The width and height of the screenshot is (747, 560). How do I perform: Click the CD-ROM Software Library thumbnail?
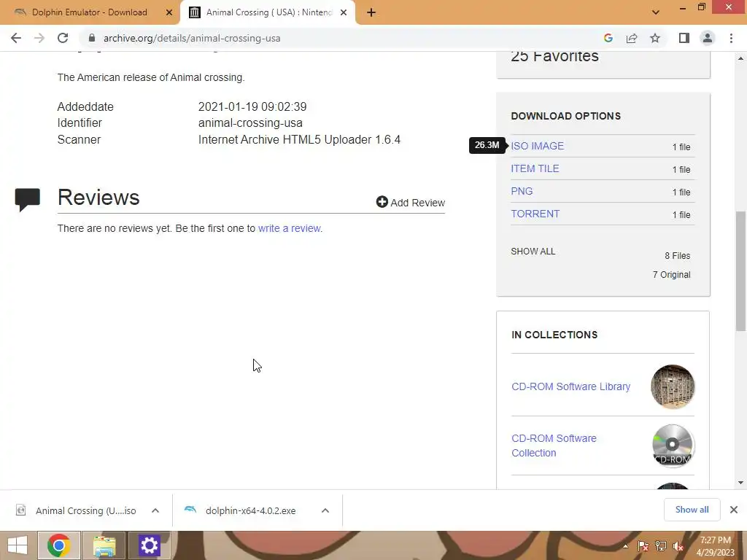click(672, 386)
